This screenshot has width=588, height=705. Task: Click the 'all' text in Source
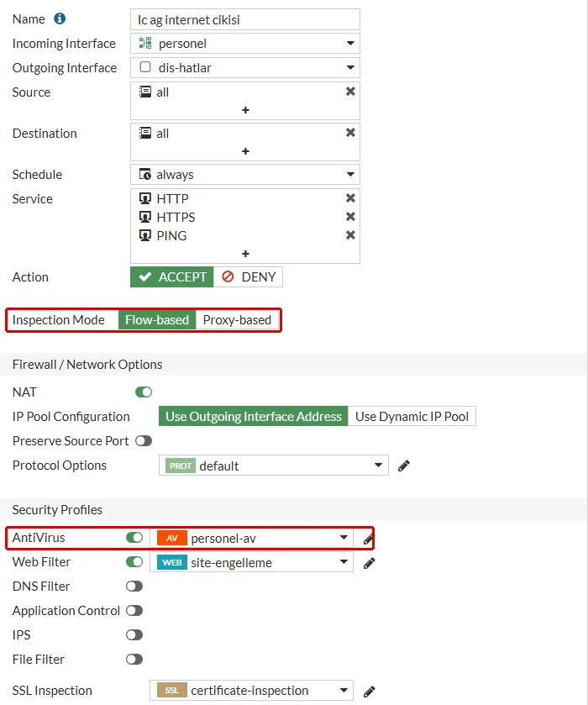(162, 92)
